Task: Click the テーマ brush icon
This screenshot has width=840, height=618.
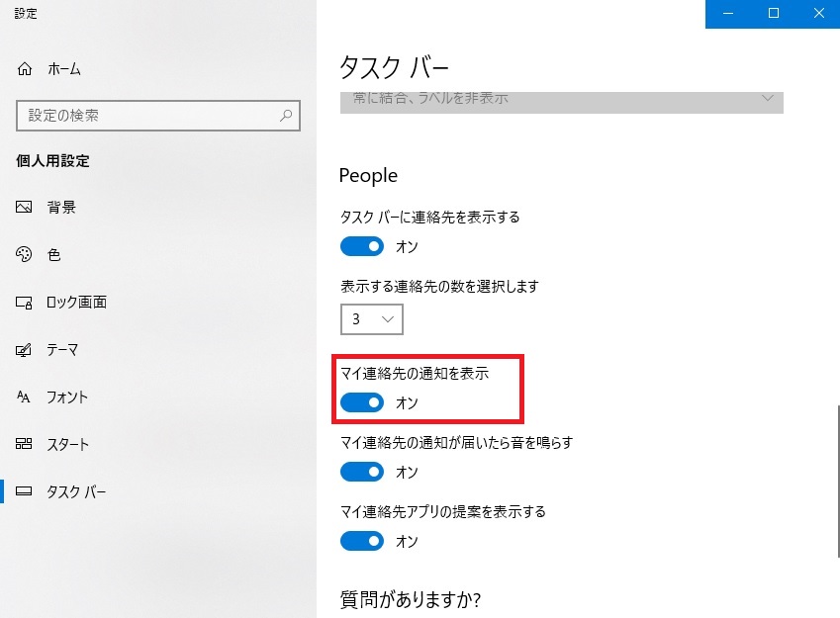Action: tap(24, 350)
